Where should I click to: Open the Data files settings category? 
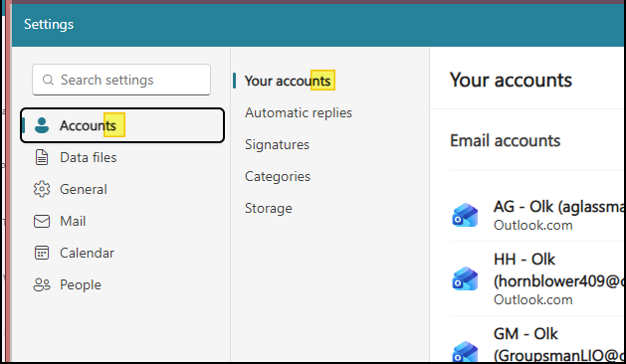122,157
